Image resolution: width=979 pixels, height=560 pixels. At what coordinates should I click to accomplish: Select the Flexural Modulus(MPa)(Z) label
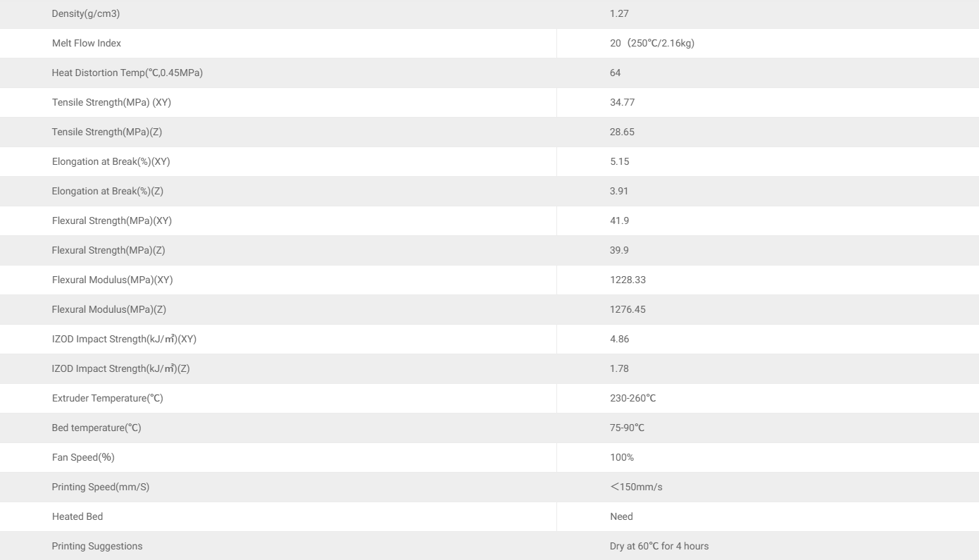pos(108,310)
